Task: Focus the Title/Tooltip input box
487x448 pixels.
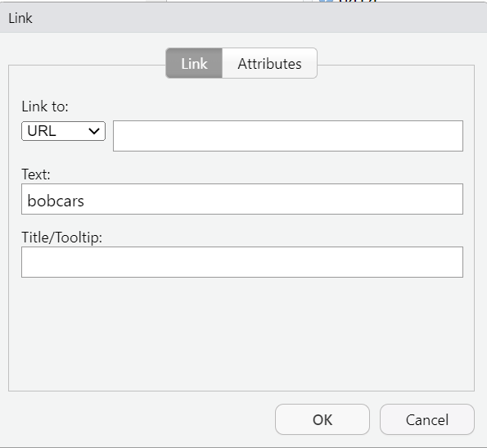Action: pyautogui.click(x=242, y=262)
